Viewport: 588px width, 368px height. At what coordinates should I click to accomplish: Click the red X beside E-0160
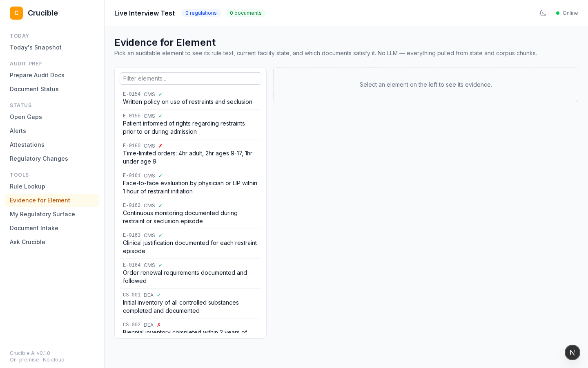(x=160, y=146)
